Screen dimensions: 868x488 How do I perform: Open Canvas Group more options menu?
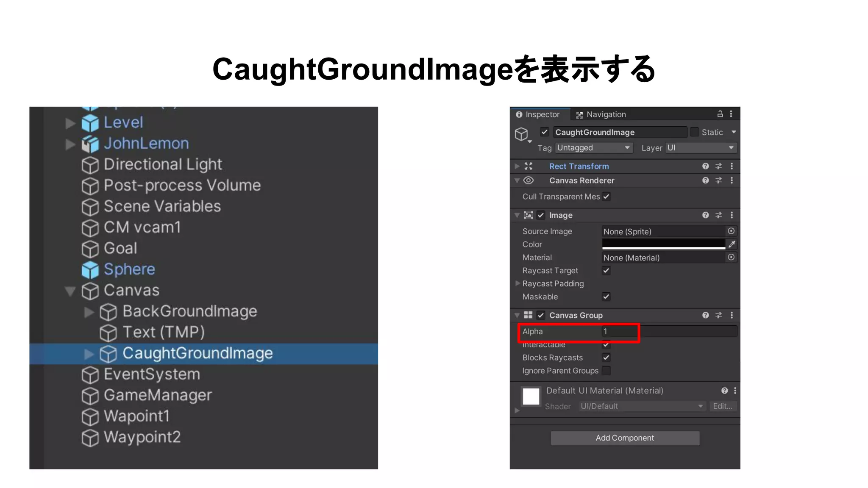coord(732,315)
